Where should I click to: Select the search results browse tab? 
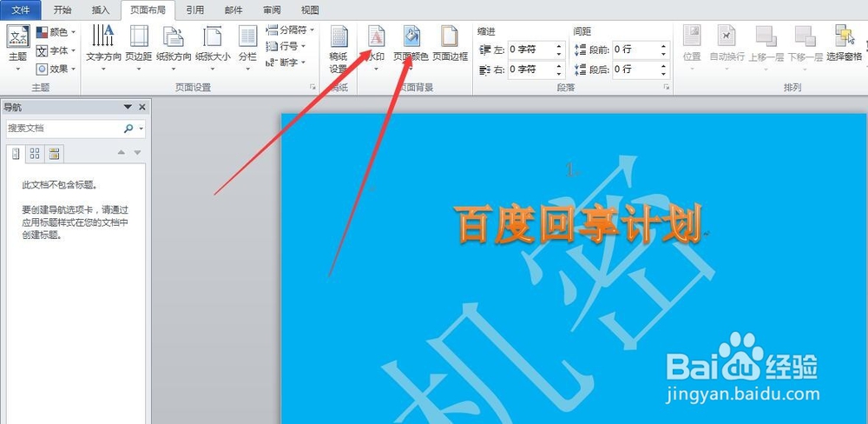(x=54, y=154)
